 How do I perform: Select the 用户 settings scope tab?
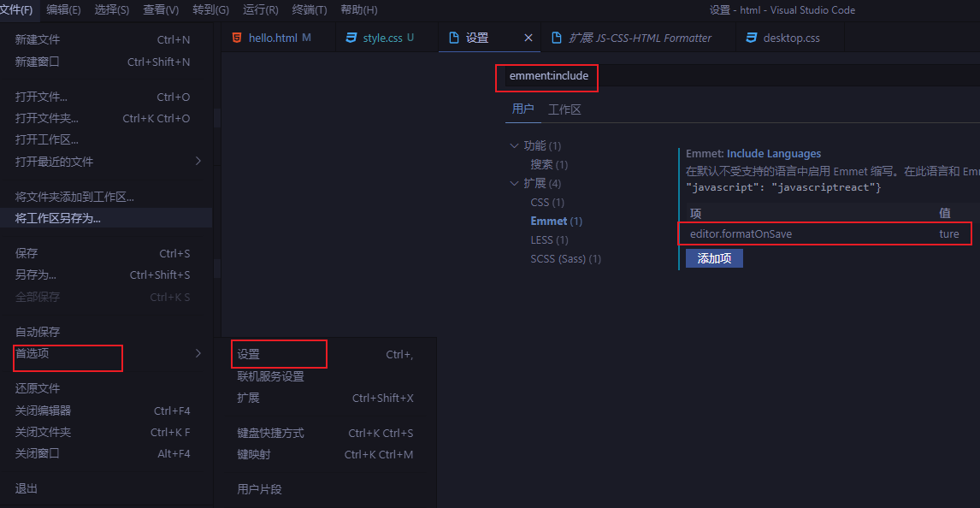[x=522, y=109]
